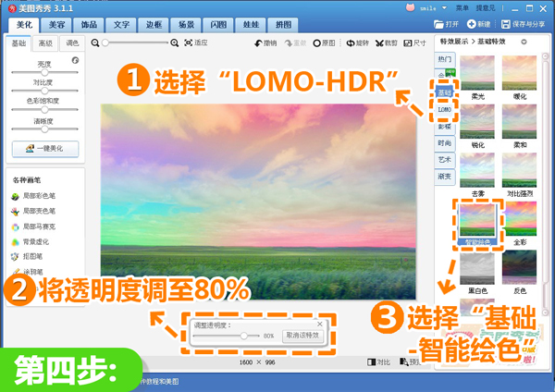Click the 适应 fit-to-window icon

[x=189, y=43]
